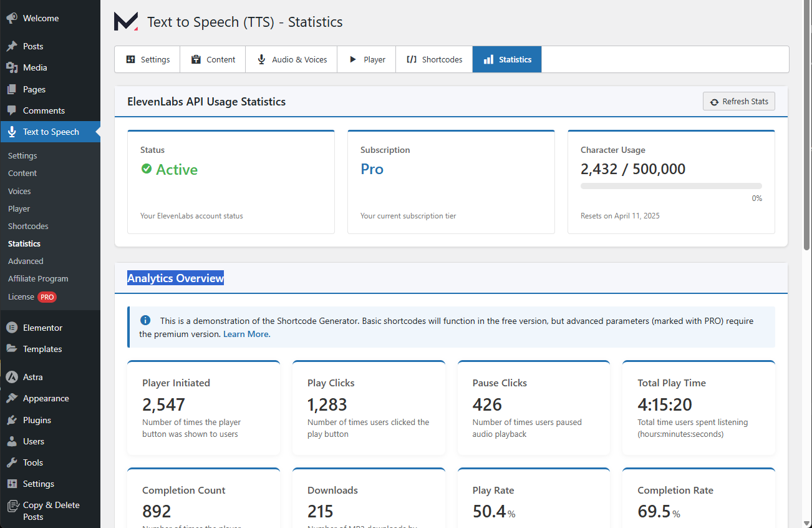The image size is (812, 528).
Task: Click the Completion Rate 69.5% value
Action: pyautogui.click(x=659, y=512)
